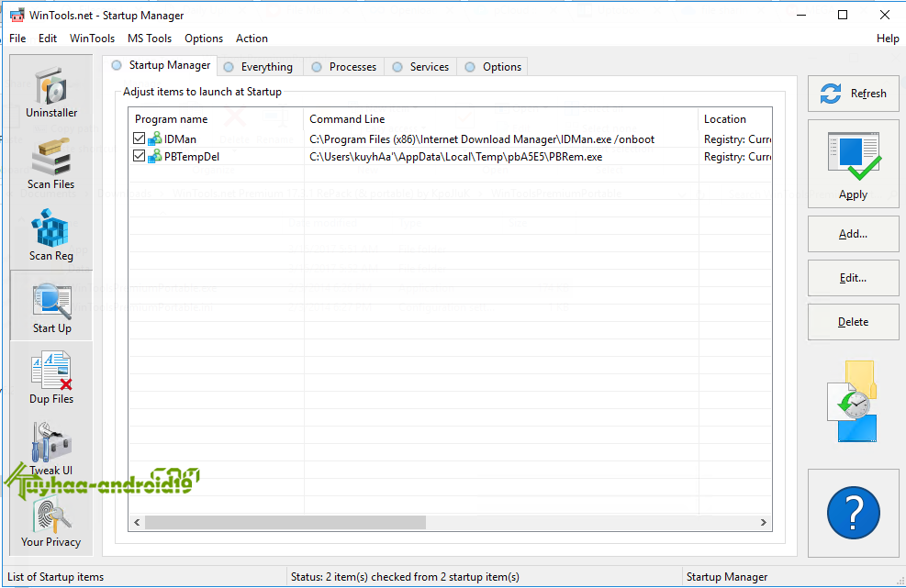Image resolution: width=906 pixels, height=588 pixels.
Task: Click the IDMan row Location cell
Action: [x=737, y=139]
